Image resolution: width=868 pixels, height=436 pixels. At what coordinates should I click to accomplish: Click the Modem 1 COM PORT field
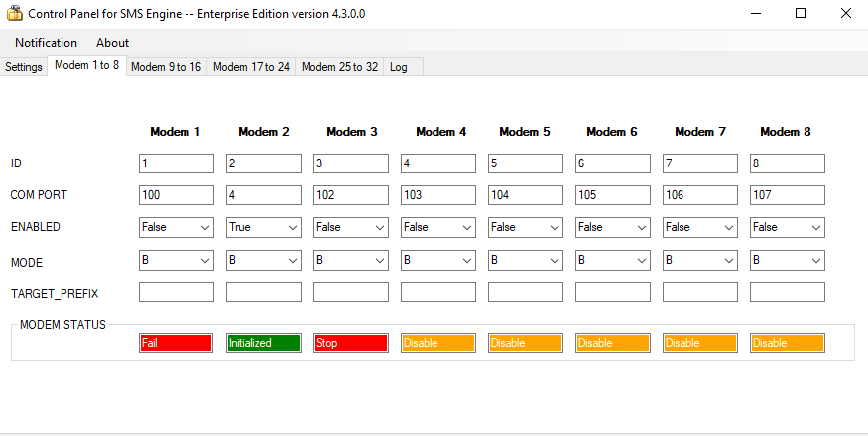[x=177, y=195]
